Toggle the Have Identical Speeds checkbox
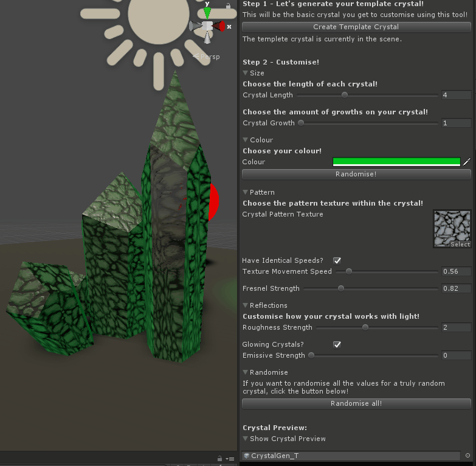This screenshot has width=476, height=466. coord(337,260)
